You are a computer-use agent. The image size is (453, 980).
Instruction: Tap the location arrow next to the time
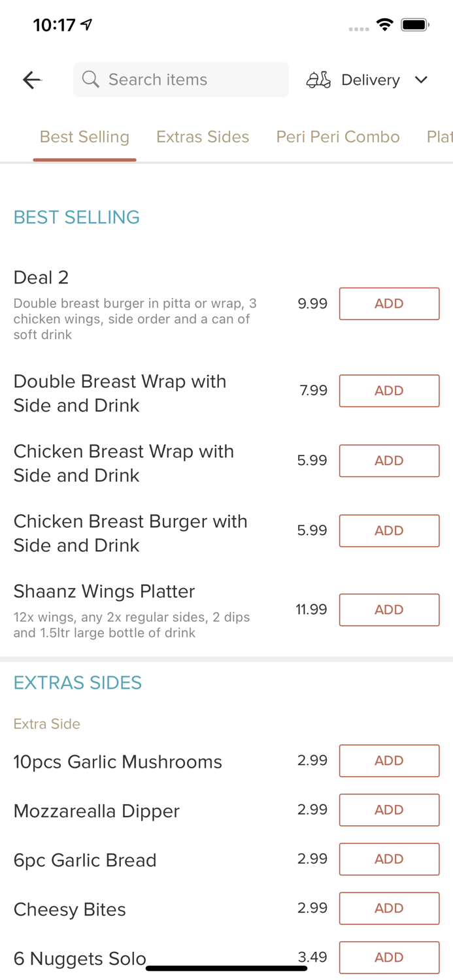(x=86, y=24)
